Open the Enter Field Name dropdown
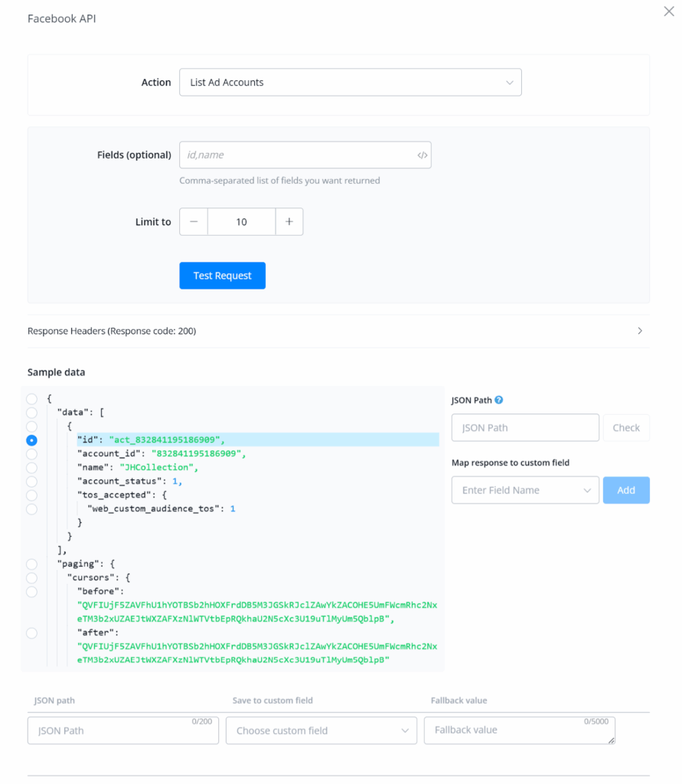The height and width of the screenshot is (784, 682). click(525, 491)
